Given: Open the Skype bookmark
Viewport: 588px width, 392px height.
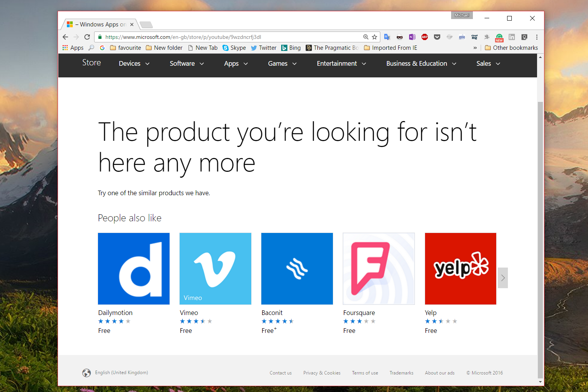Looking at the screenshot, I should (x=234, y=48).
